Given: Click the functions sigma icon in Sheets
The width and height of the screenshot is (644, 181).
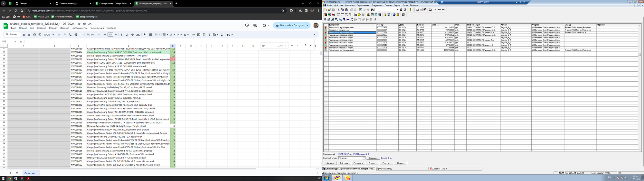Looking at the screenshot, I should pyautogui.click(x=222, y=35).
